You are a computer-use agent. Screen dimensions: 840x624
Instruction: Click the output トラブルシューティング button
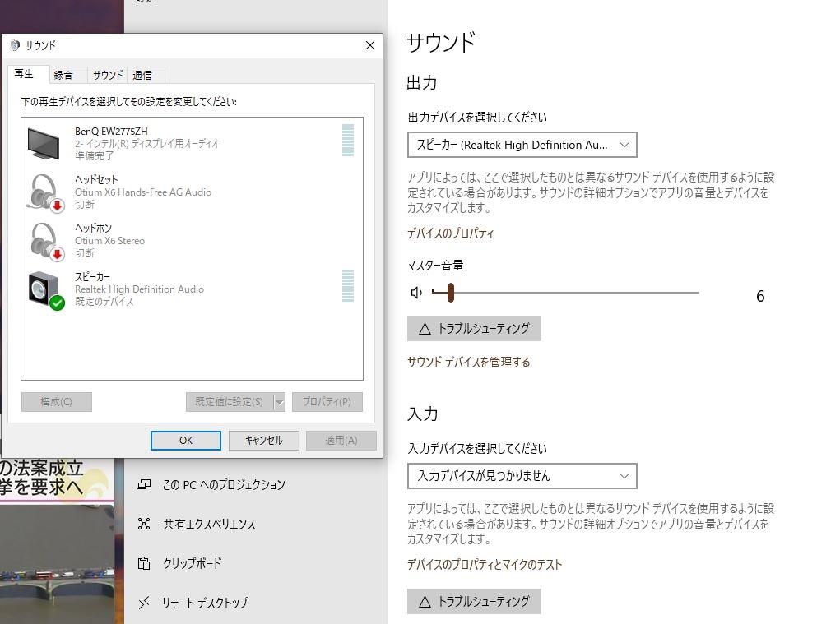click(x=474, y=329)
